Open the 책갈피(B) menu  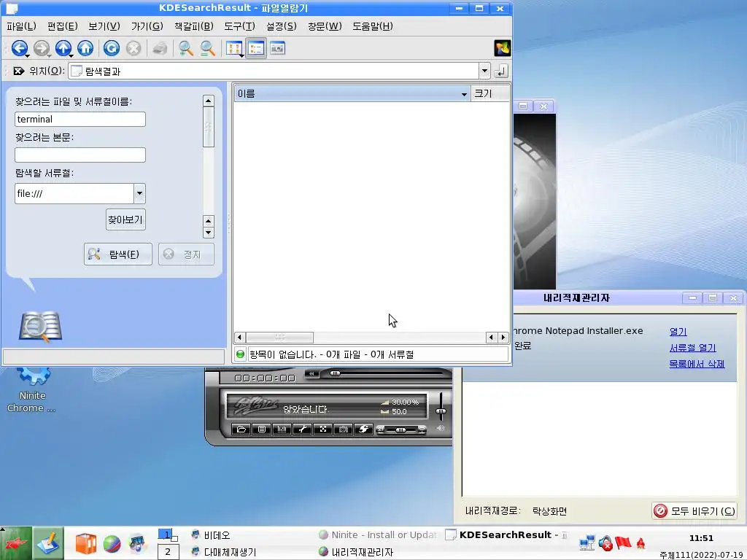pos(193,26)
